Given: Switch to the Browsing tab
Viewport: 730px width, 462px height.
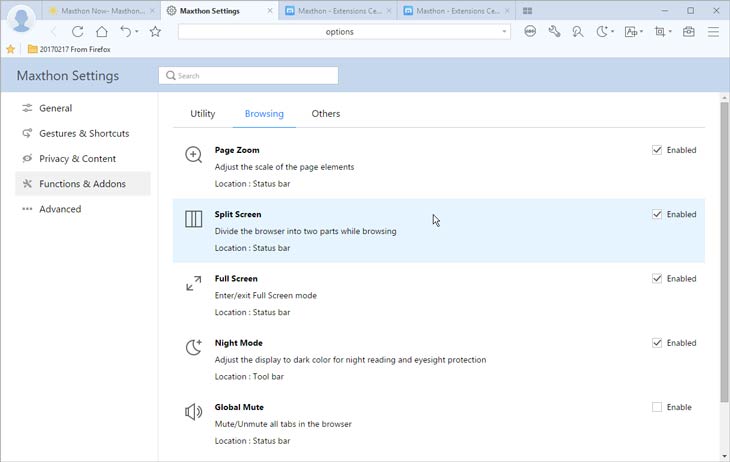Looking at the screenshot, I should [x=264, y=114].
